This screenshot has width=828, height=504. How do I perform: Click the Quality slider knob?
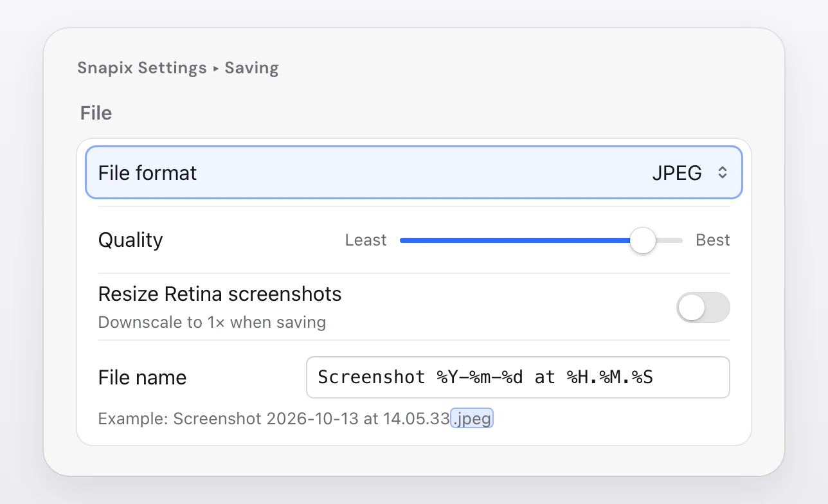(642, 240)
